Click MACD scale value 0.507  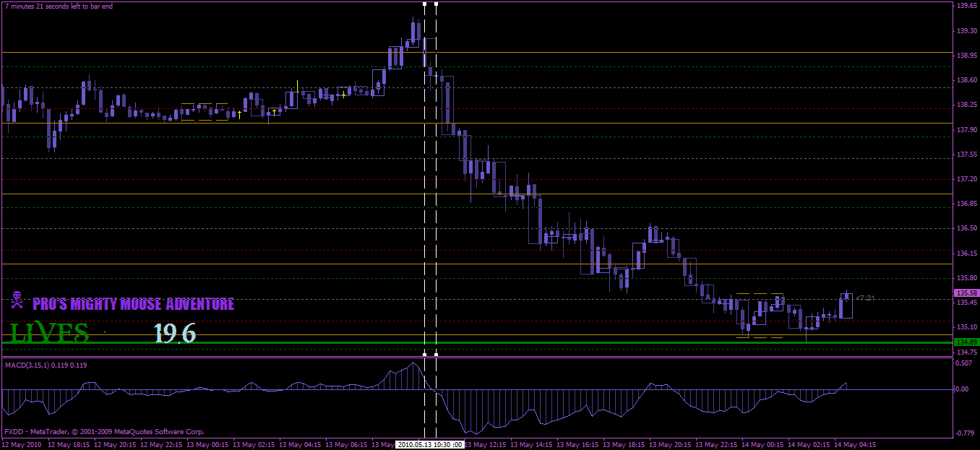point(965,364)
